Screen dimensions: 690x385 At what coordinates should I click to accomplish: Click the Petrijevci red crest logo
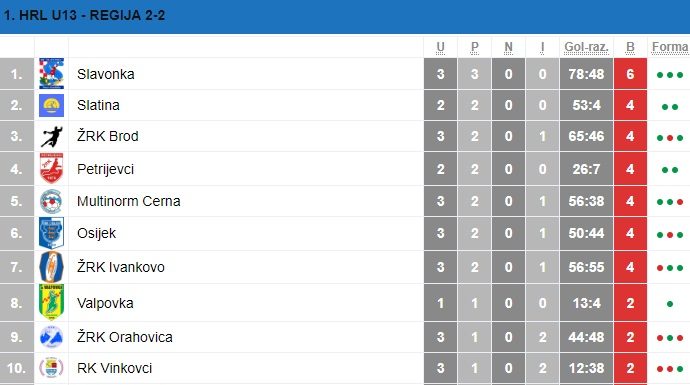tap(51, 168)
